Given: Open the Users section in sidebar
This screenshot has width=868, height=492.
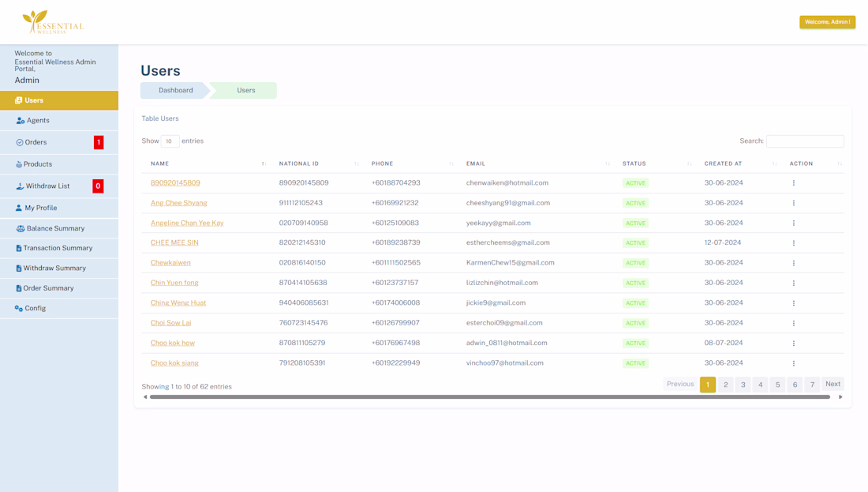Looking at the screenshot, I should point(58,100).
